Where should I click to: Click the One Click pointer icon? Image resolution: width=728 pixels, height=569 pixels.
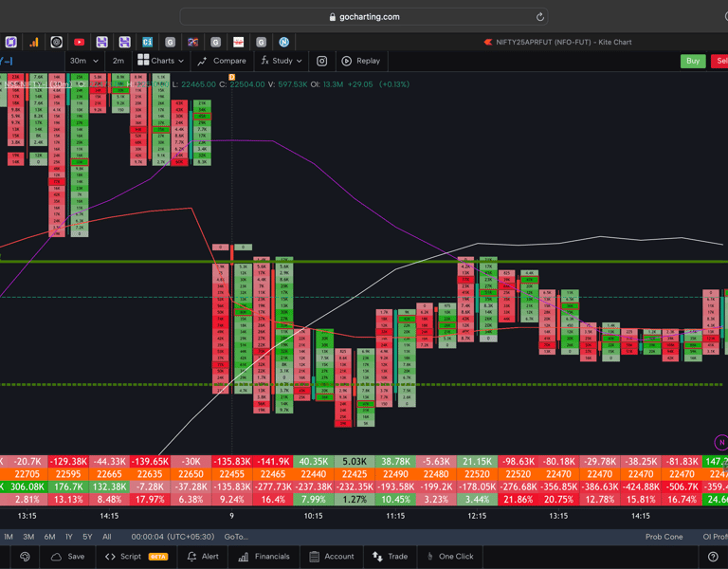click(x=430, y=557)
